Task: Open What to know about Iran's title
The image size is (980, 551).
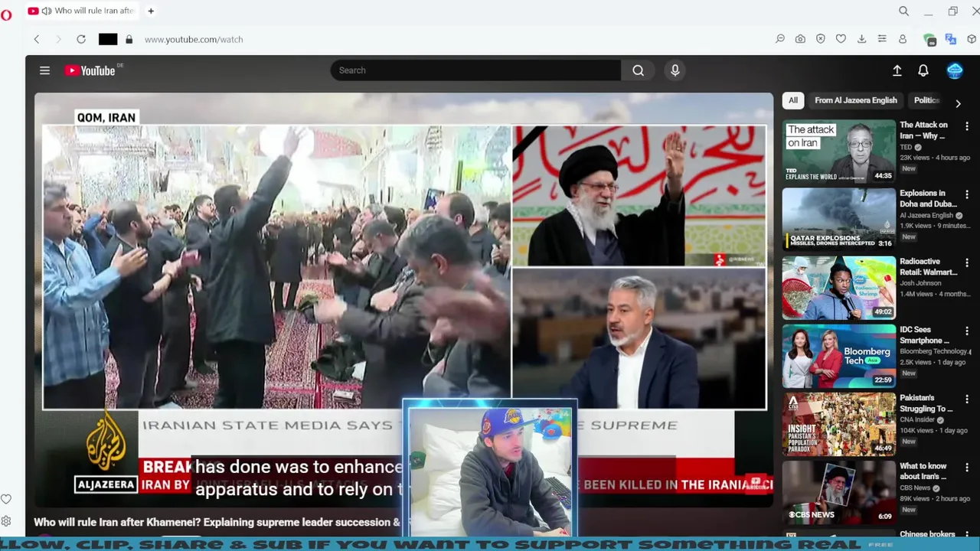Action: (x=925, y=471)
